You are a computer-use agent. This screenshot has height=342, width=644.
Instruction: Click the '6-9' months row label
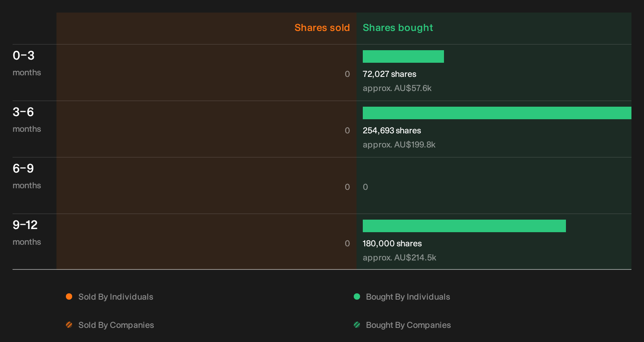pyautogui.click(x=23, y=168)
